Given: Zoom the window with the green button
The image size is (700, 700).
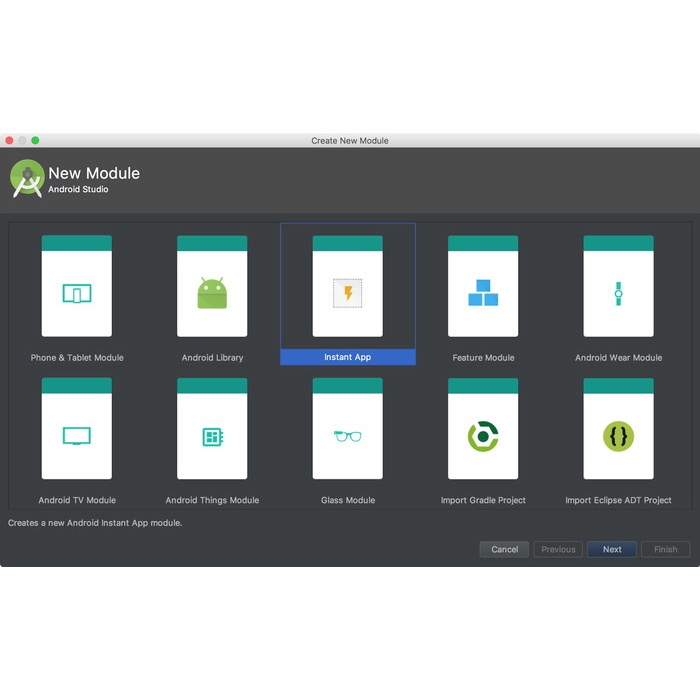Looking at the screenshot, I should coord(35,141).
